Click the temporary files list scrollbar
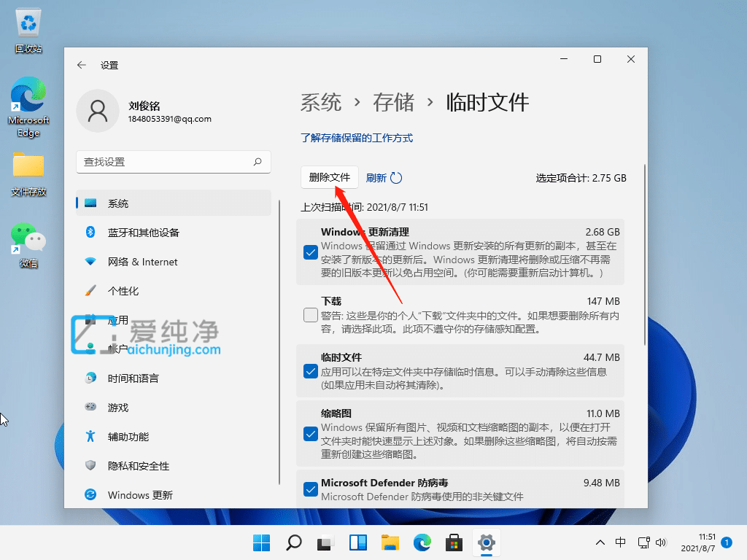 645,254
